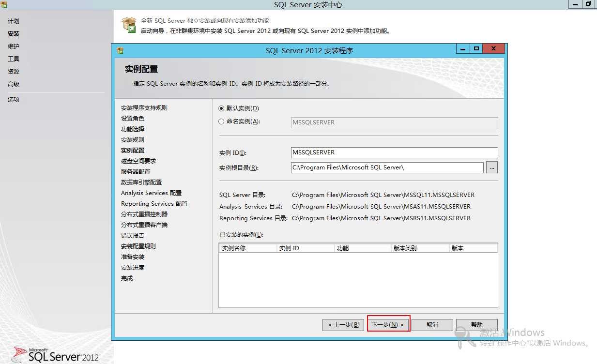597x364 pixels.
Task: Click the 错误报告 step
Action: point(133,236)
